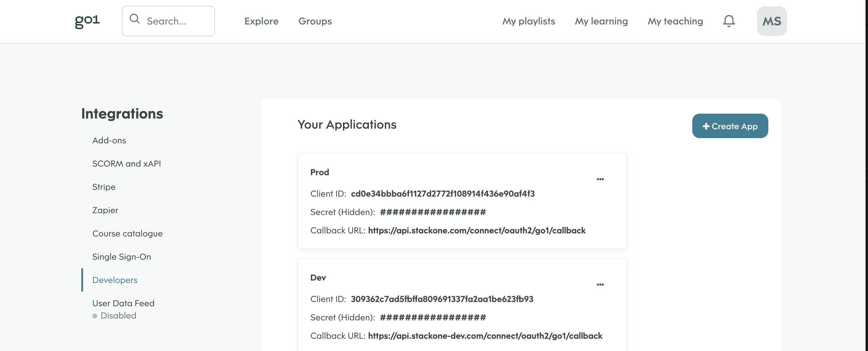Open the ellipsis menu on the Prod application
Viewport: 868px width, 351px height.
[601, 179]
